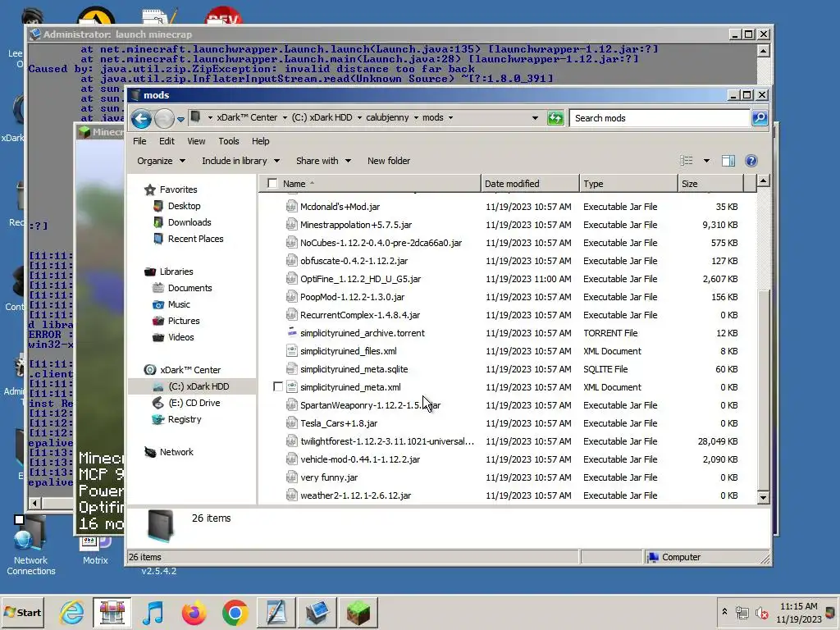840x630 pixels.
Task: Expand the xDark Center breadcrumb arrow
Action: tap(285, 118)
